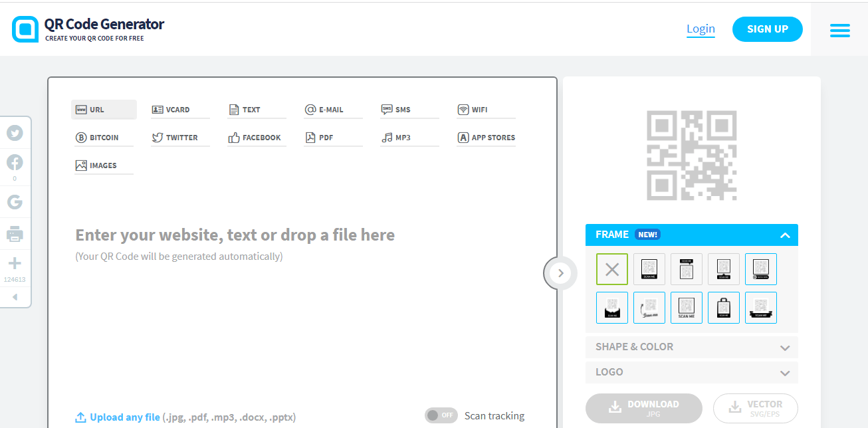Choose the frame with rounded pill label
The height and width of the screenshot is (428, 868).
pyautogui.click(x=761, y=270)
